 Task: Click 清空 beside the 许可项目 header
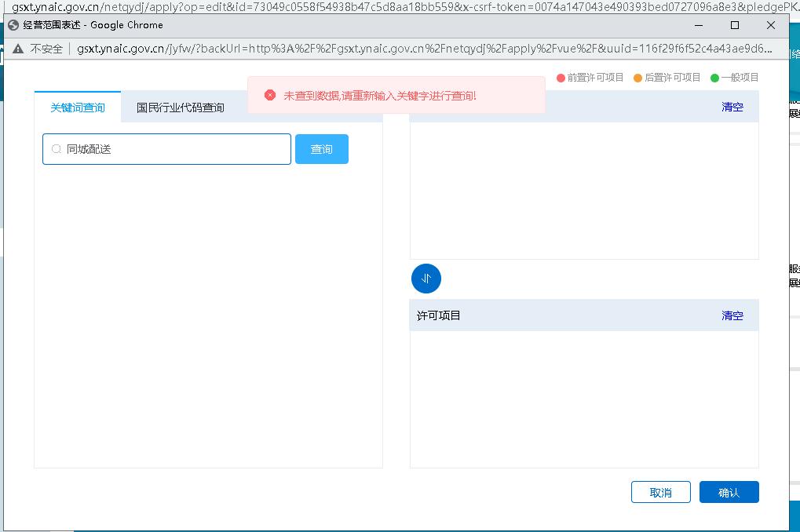(732, 315)
